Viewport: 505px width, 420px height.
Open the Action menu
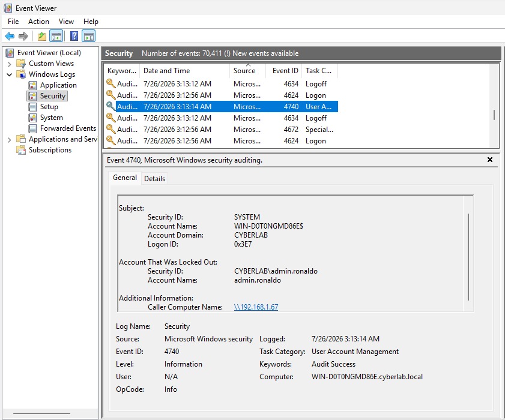click(38, 22)
